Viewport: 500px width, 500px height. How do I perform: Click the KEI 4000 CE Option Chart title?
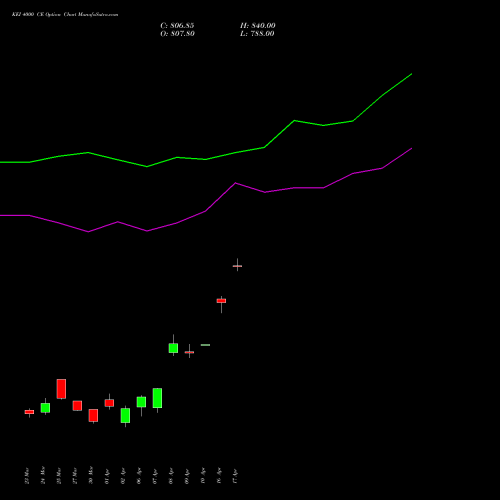(65, 15)
